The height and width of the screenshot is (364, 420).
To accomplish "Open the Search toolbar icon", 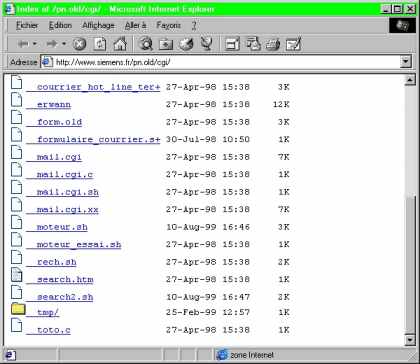I will click(x=145, y=44).
